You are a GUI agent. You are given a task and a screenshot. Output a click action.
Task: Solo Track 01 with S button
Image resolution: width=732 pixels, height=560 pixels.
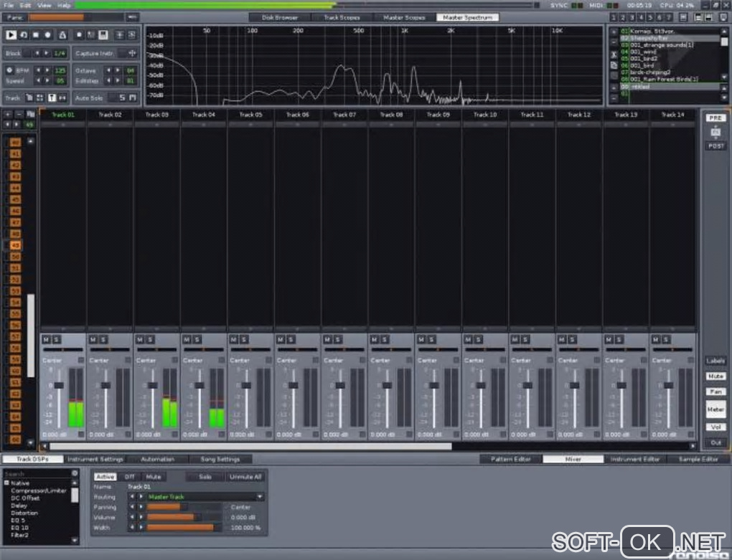pos(56,339)
